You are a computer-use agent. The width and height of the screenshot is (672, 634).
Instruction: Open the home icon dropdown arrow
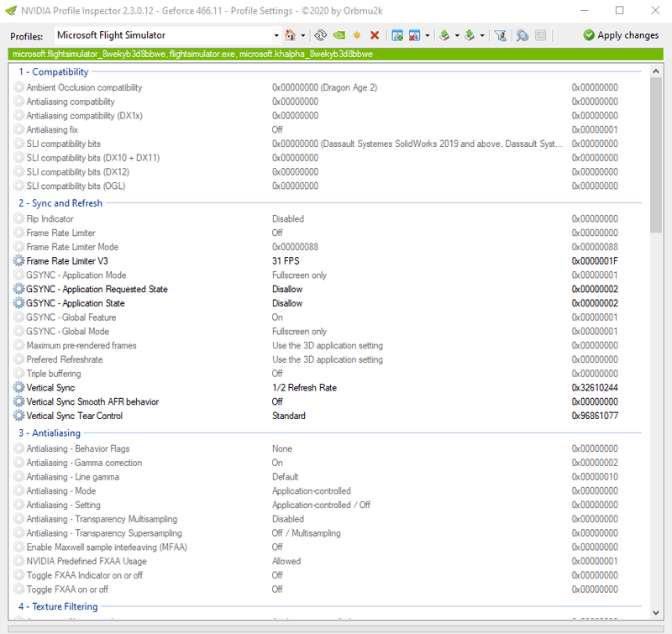click(303, 35)
